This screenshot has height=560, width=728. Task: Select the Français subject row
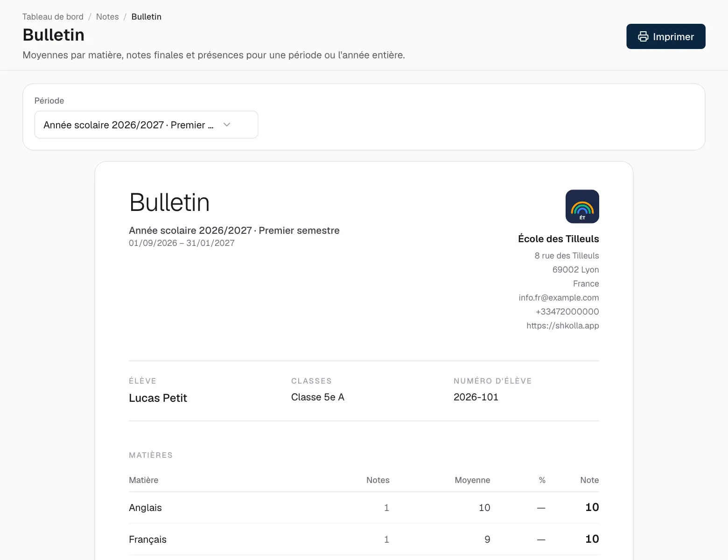click(x=364, y=539)
